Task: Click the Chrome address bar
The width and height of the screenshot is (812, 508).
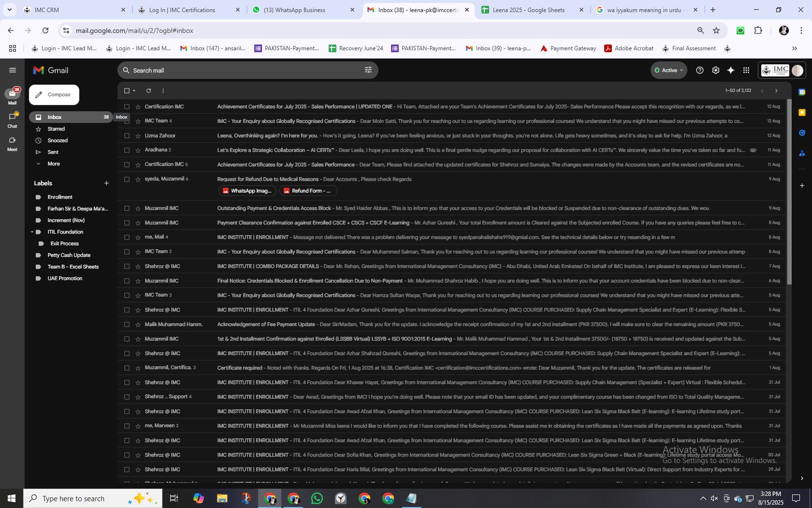Action: pyautogui.click(x=382, y=30)
